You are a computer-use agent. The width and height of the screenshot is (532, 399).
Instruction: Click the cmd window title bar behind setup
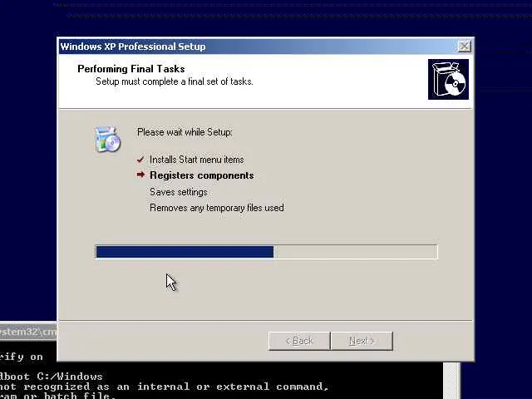28,331
